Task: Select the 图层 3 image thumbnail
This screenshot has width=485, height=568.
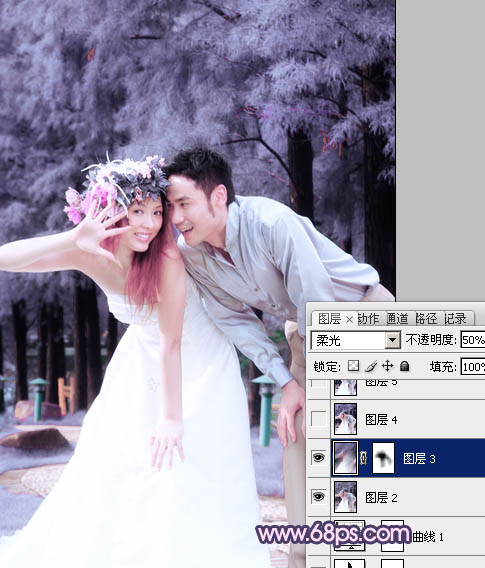Action: (345, 458)
